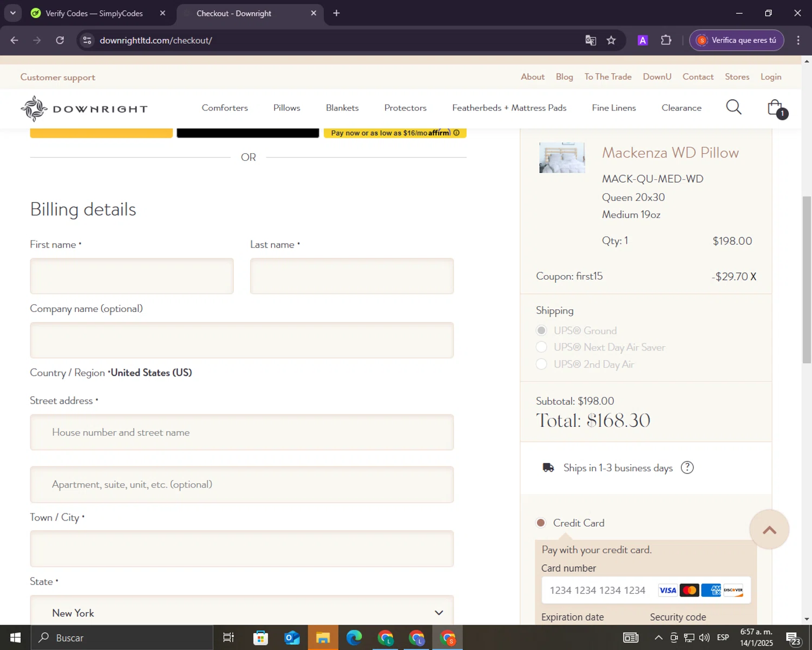Click Mackenza WD Pillow product thumbnail

click(562, 158)
